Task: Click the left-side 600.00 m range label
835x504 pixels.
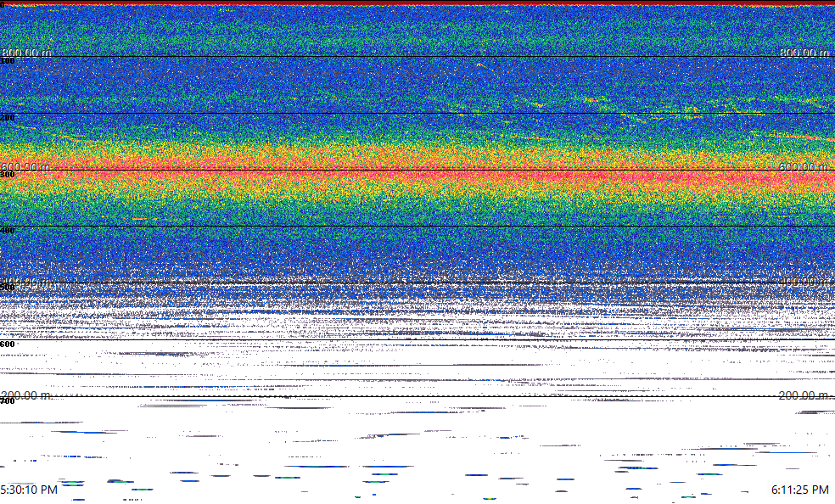Action: [26, 166]
